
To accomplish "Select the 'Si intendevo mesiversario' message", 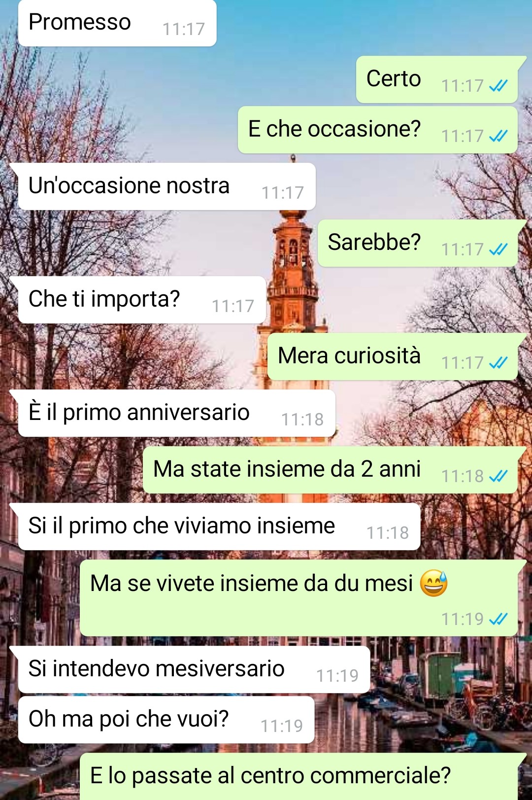I will [194, 669].
